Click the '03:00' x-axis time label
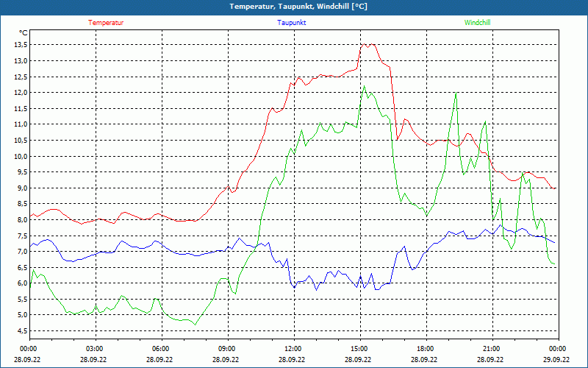Viewport: 588px width, 368px height. coord(96,348)
